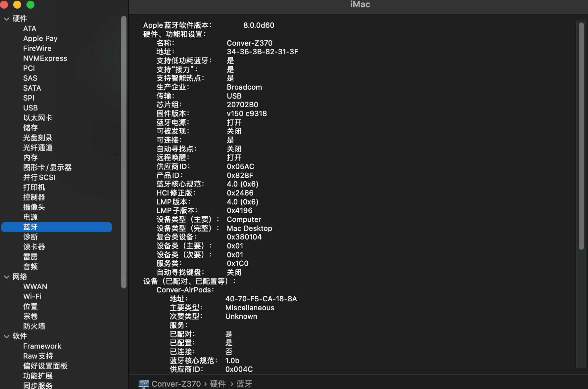
Task: Open the 雷雳 entry
Action: 30,257
